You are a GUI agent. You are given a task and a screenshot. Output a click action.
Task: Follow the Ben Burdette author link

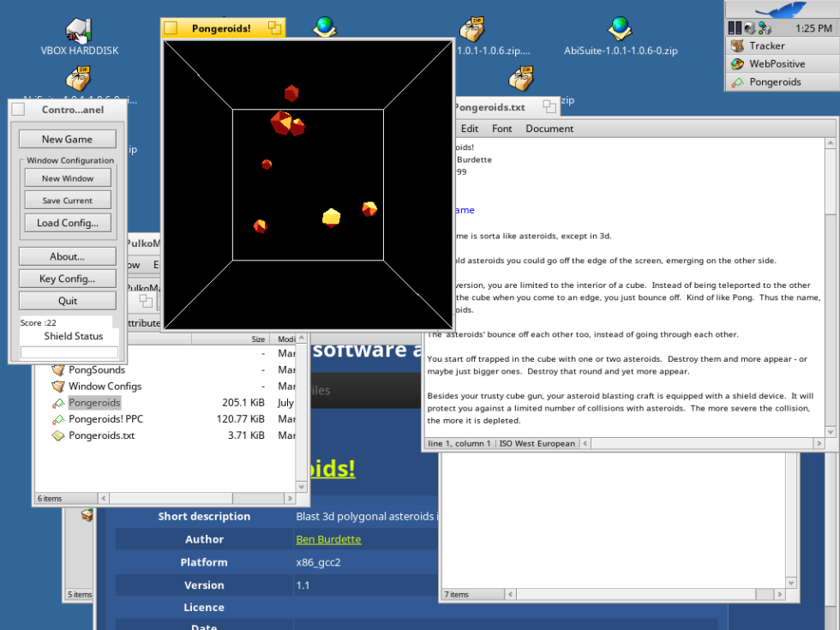[x=328, y=539]
